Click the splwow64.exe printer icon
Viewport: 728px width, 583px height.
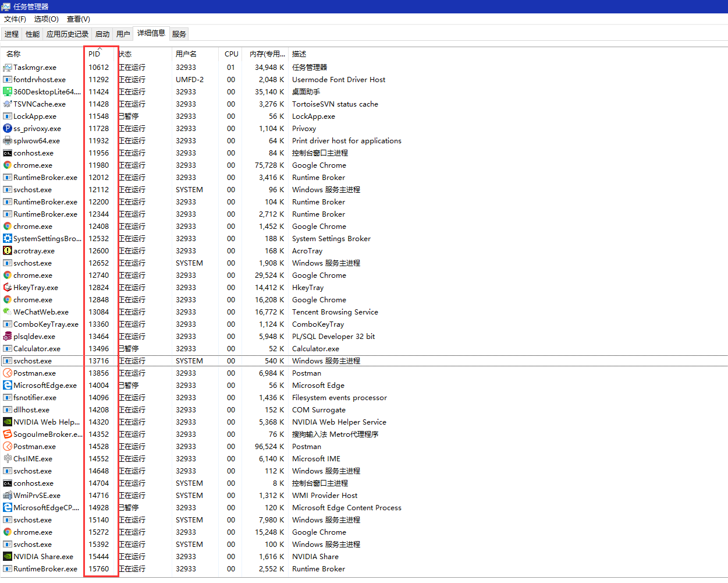[8, 141]
